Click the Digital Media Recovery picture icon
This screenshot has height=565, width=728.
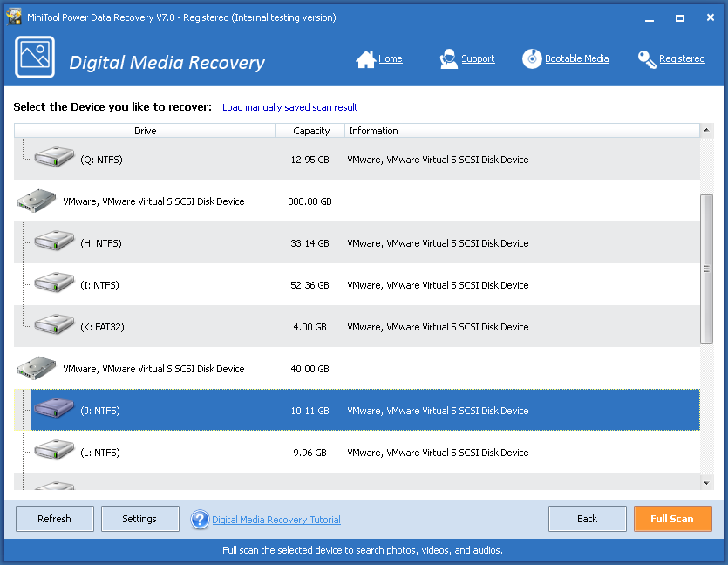pos(35,57)
